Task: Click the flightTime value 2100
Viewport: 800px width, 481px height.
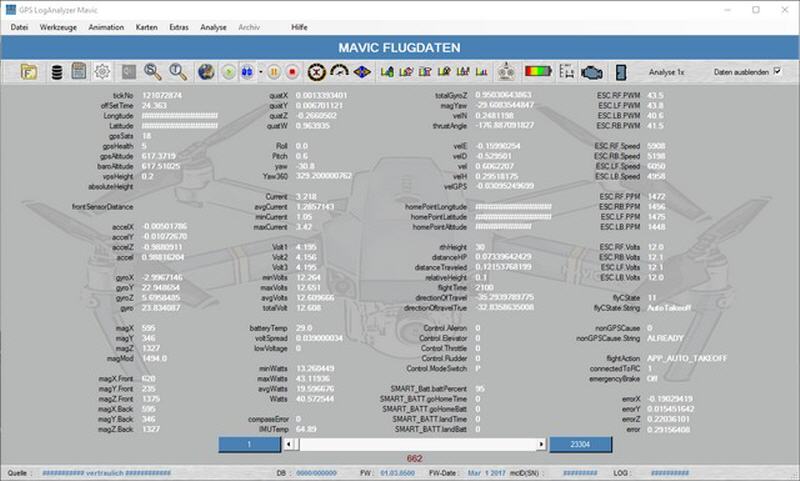Action: tap(484, 288)
